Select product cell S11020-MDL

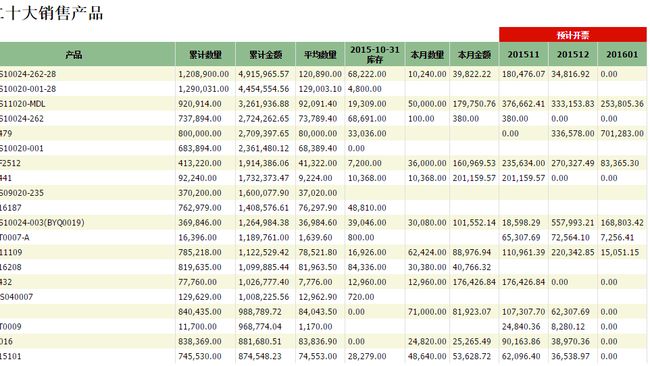point(23,104)
